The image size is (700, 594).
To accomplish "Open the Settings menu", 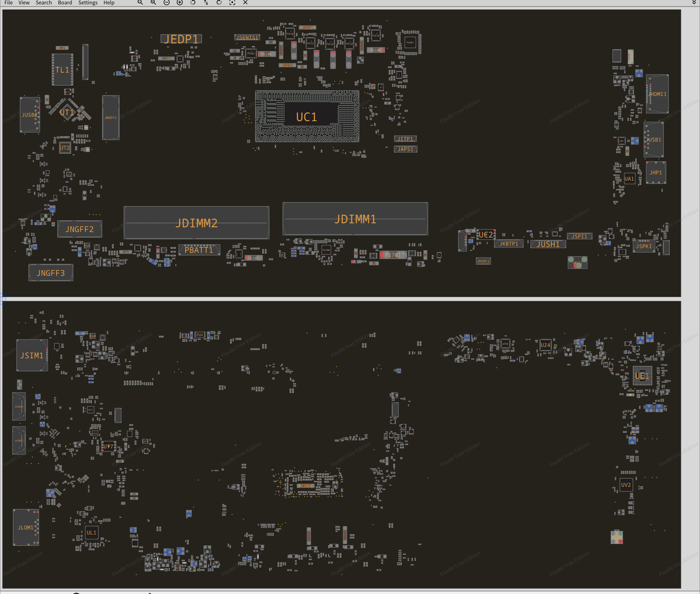I will coord(88,3).
